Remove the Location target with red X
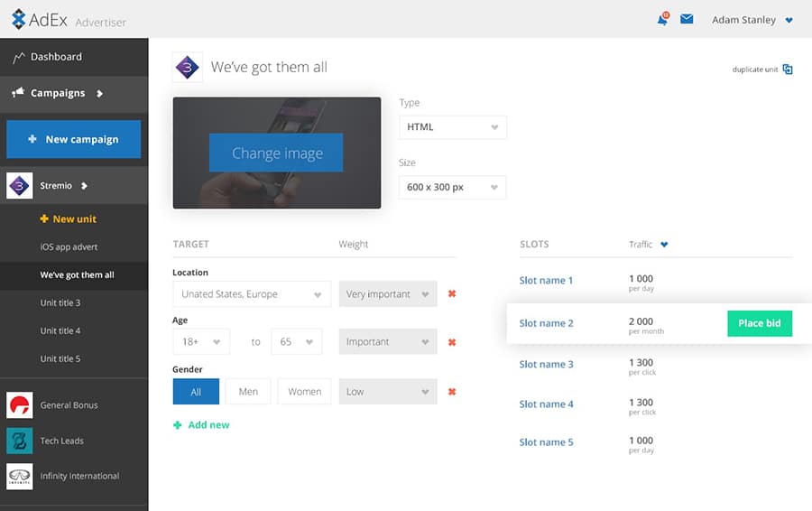 click(452, 294)
